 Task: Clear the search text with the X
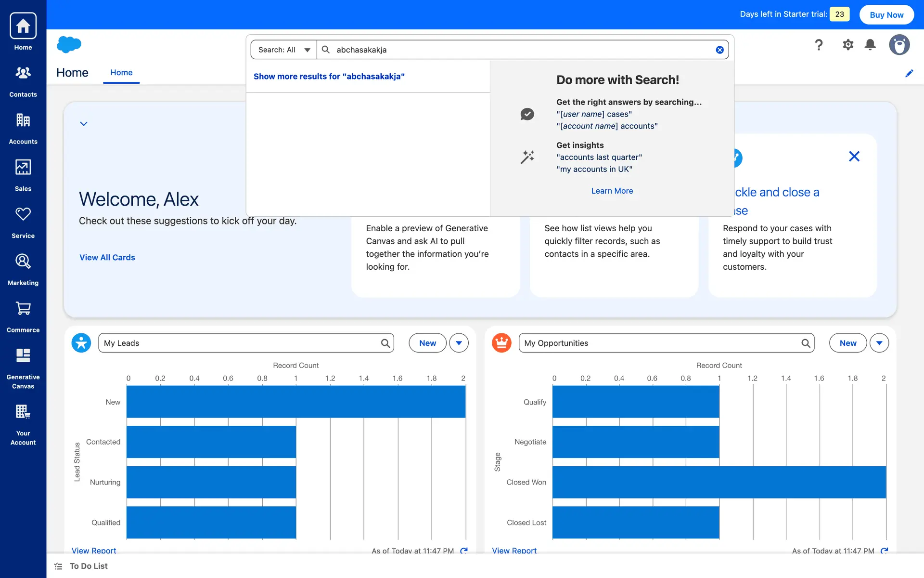click(x=719, y=50)
